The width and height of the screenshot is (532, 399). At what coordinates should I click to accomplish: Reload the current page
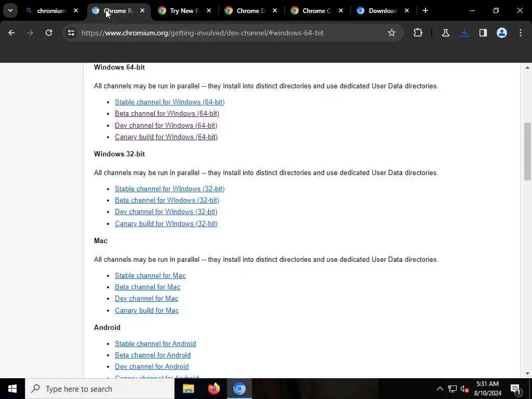(x=49, y=33)
